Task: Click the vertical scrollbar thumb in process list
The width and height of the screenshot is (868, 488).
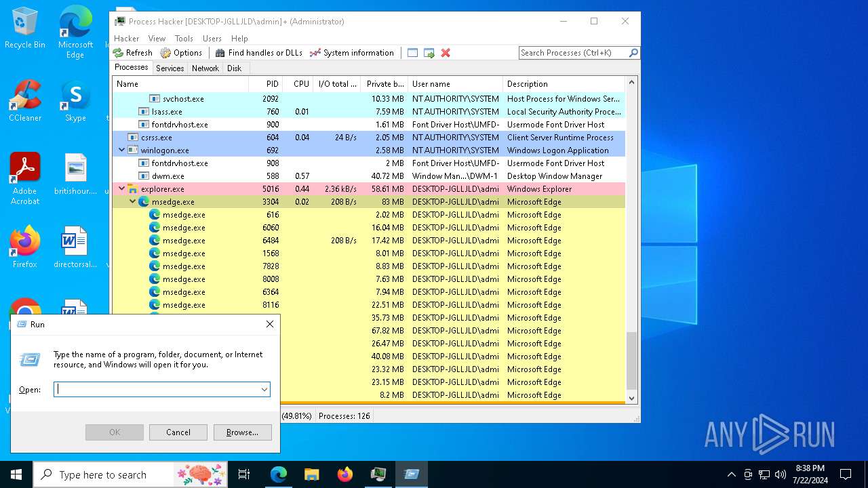Action: [632, 361]
